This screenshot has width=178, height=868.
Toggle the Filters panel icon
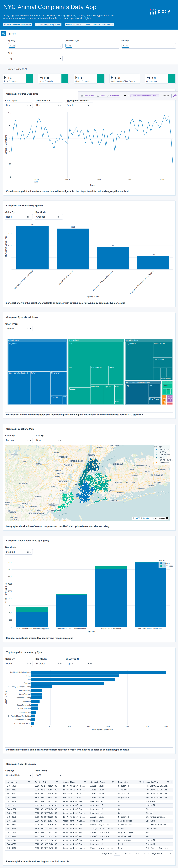3,34
